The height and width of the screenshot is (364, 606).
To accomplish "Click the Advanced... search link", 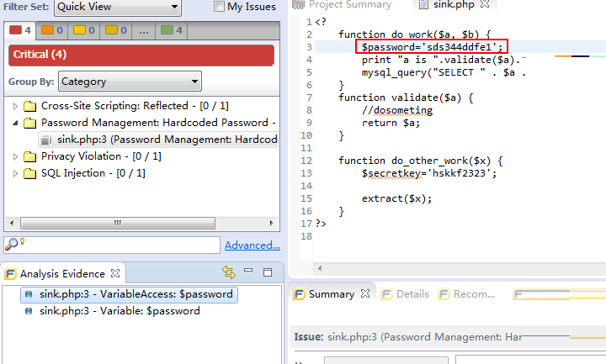I will [x=252, y=245].
